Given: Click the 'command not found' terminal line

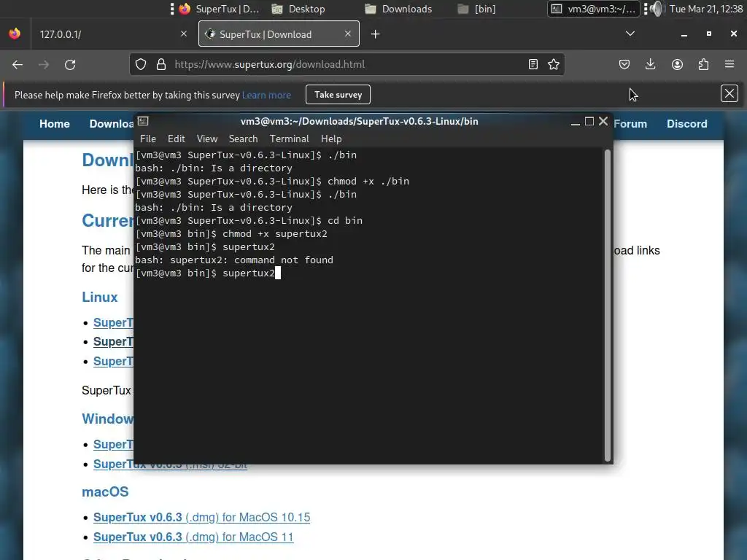Looking at the screenshot, I should (234, 260).
